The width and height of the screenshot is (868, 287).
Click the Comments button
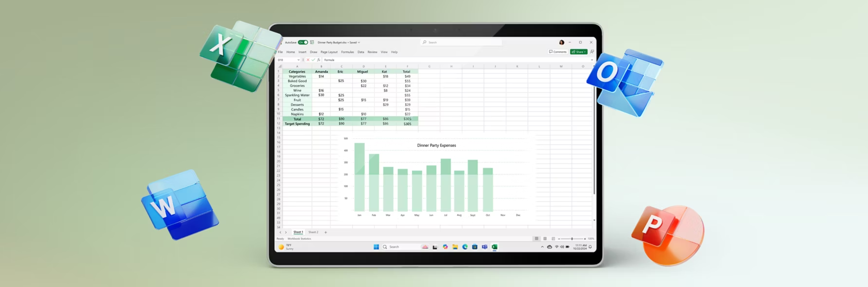click(558, 52)
